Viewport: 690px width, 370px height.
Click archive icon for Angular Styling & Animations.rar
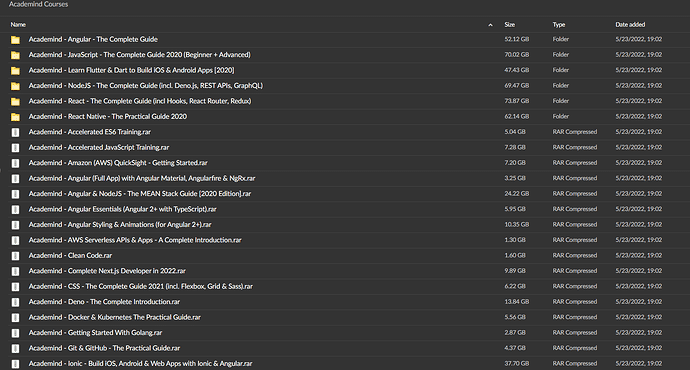tap(15, 224)
